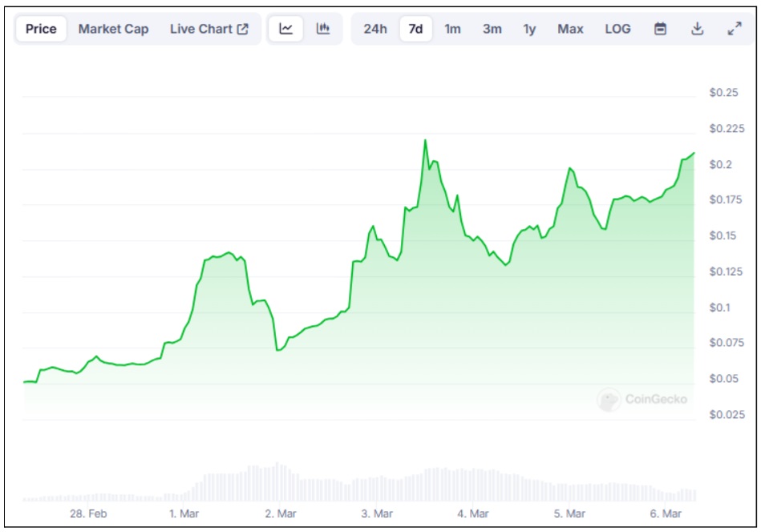Switch to the Price tab
The height and width of the screenshot is (532, 761).
coord(41,29)
